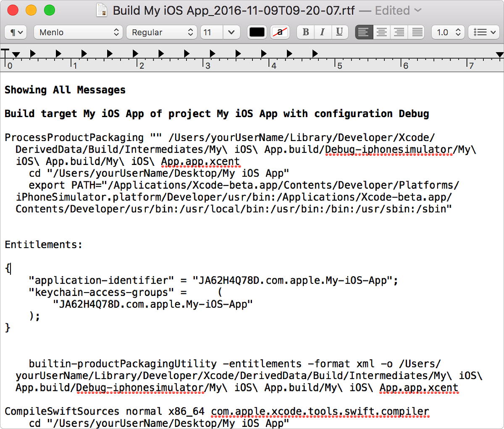Center align the text
504x429 pixels.
tap(381, 32)
